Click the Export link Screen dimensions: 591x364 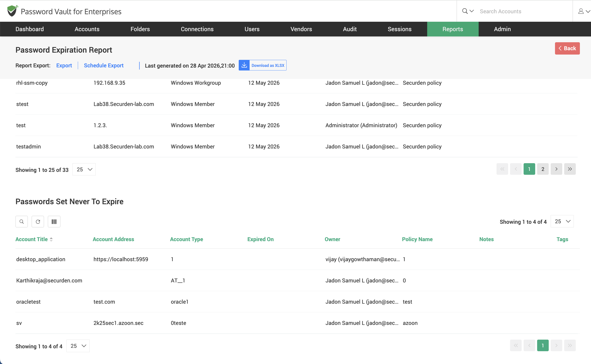64,65
